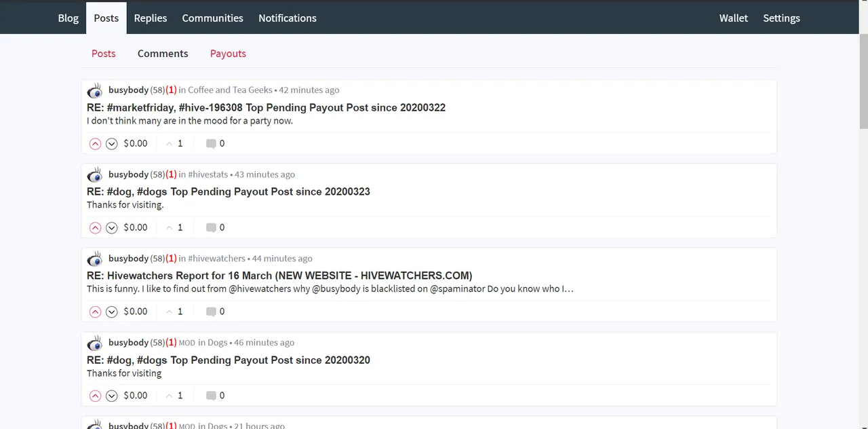Click busybody avatar on the 46 minutes ago Dogs post
The image size is (868, 429).
[x=95, y=343]
